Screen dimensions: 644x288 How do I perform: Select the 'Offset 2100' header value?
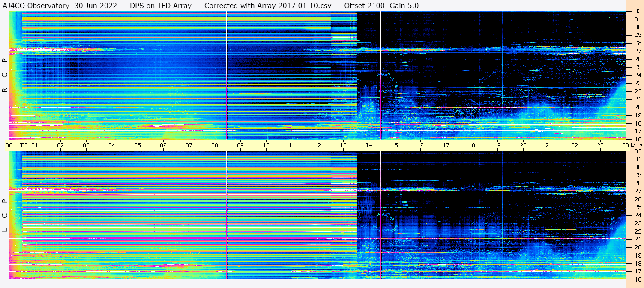coord(364,6)
